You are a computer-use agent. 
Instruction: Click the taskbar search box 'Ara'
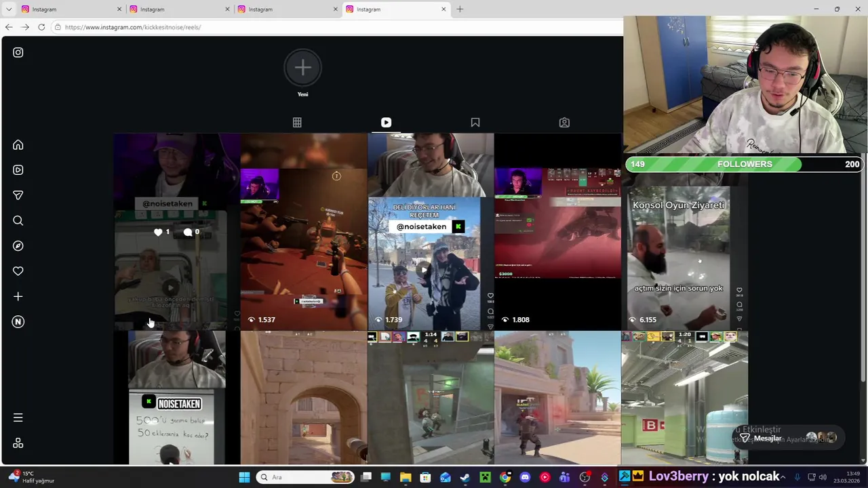coord(307,477)
